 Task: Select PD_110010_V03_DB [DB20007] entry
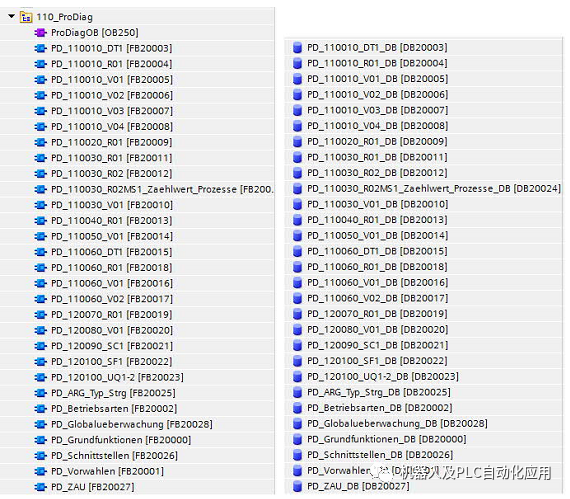pos(377,110)
